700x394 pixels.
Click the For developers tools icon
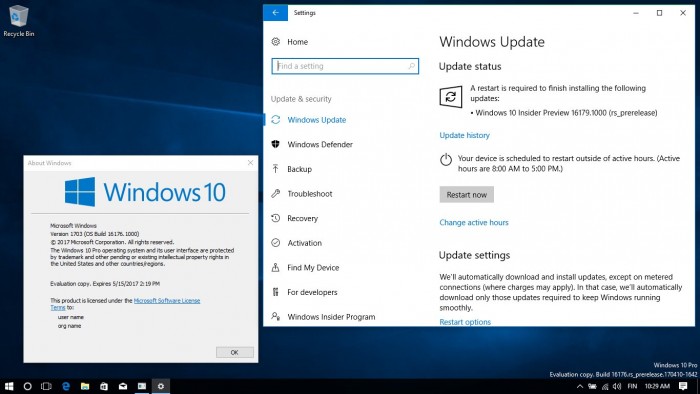coord(276,292)
